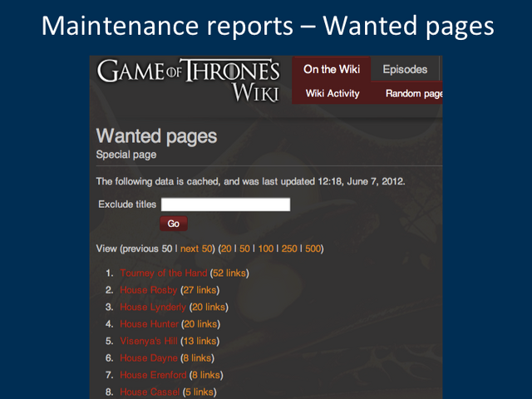View the 8 links to House Erenford

click(206, 375)
